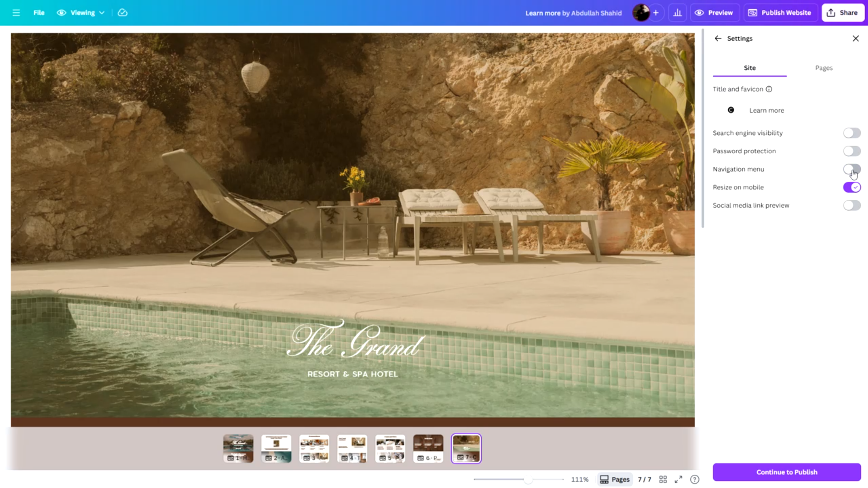Open the File menu

(39, 13)
